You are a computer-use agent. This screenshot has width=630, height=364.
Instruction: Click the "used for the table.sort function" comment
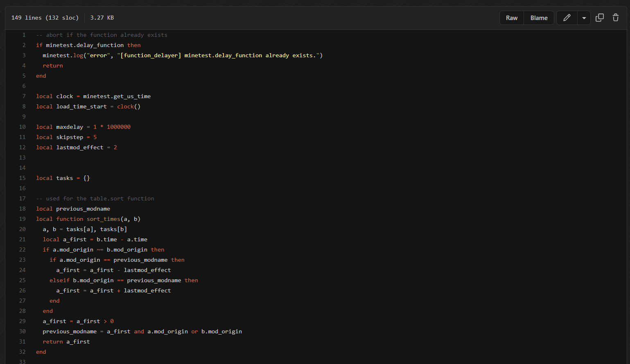99,198
